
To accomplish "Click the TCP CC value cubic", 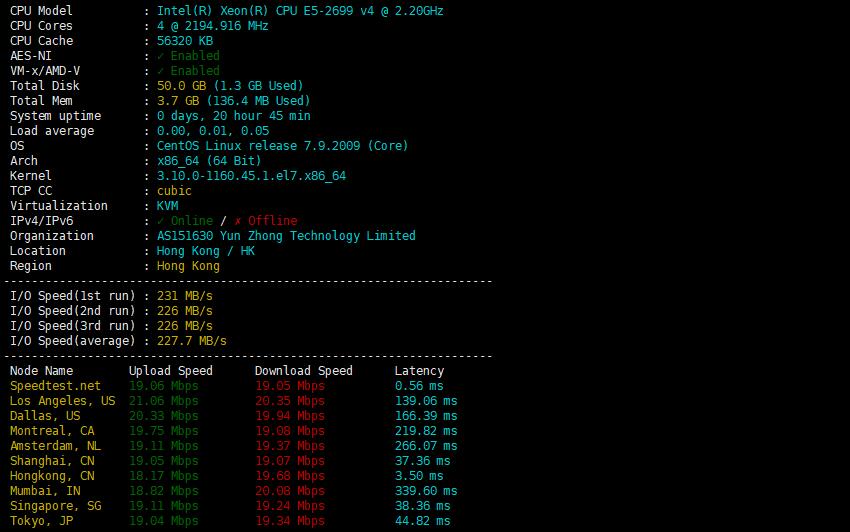I will pyautogui.click(x=174, y=191).
